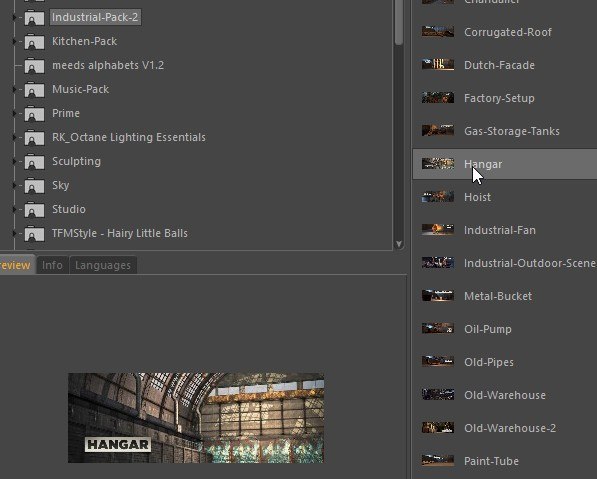Image resolution: width=597 pixels, height=479 pixels.
Task: Select the Factory-Setup asset name
Action: pyautogui.click(x=500, y=98)
